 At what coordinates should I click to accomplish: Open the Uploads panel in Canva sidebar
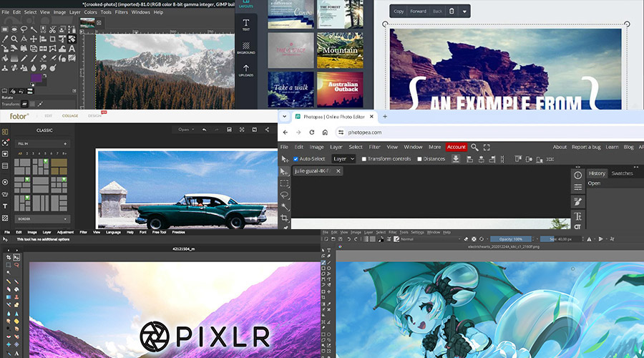(246, 71)
